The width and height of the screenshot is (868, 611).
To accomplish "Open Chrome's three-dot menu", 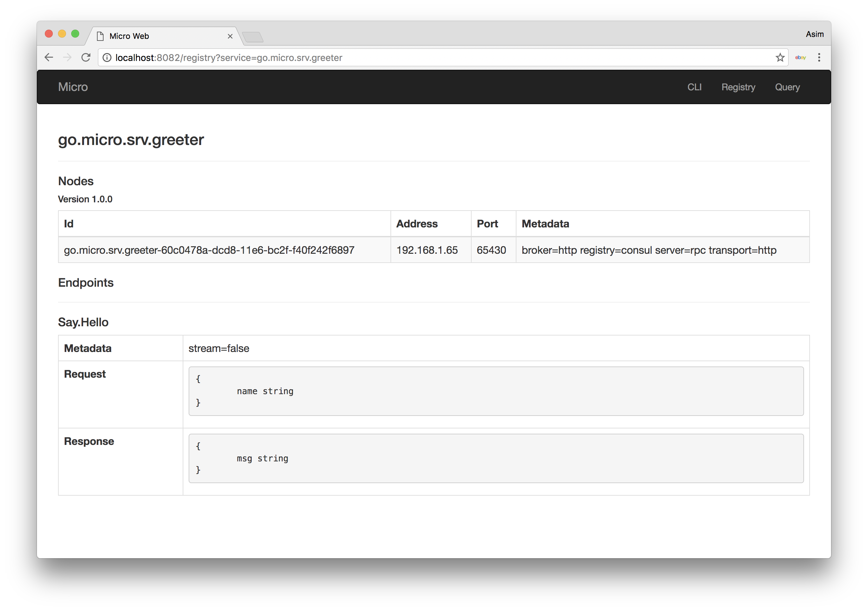I will pos(819,57).
